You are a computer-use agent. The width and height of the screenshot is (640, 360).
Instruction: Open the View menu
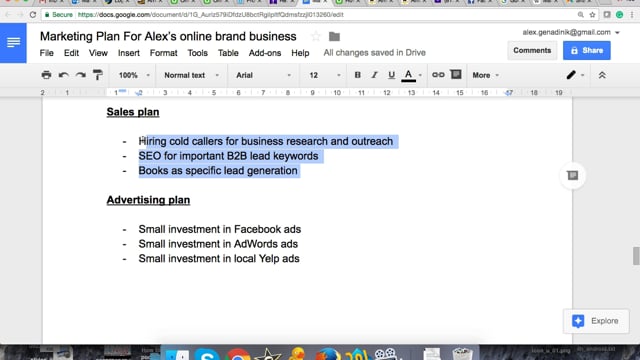pos(98,53)
